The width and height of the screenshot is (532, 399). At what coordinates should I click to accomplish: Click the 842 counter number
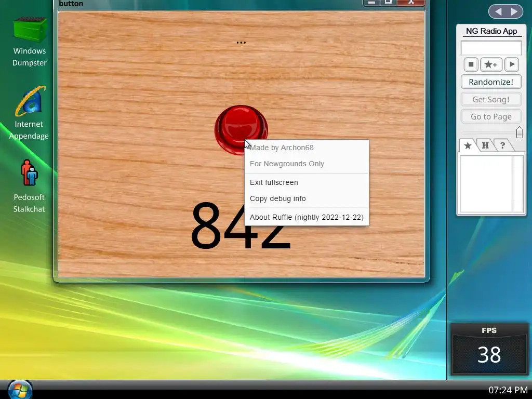tap(241, 225)
